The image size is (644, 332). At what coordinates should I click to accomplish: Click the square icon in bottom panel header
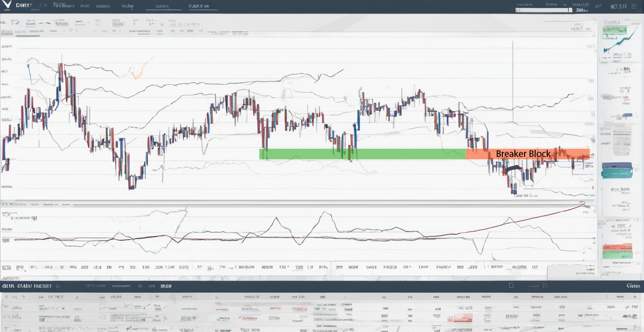[511, 286]
